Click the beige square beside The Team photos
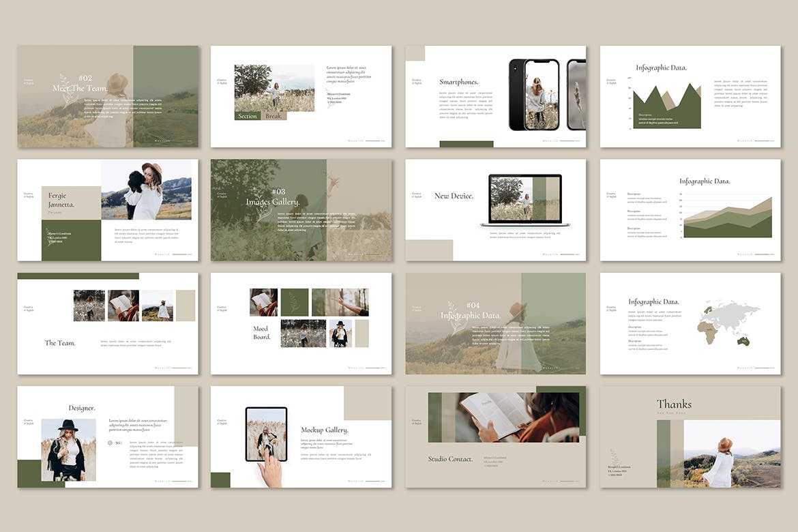The height and width of the screenshot is (532, 798). pos(186,306)
